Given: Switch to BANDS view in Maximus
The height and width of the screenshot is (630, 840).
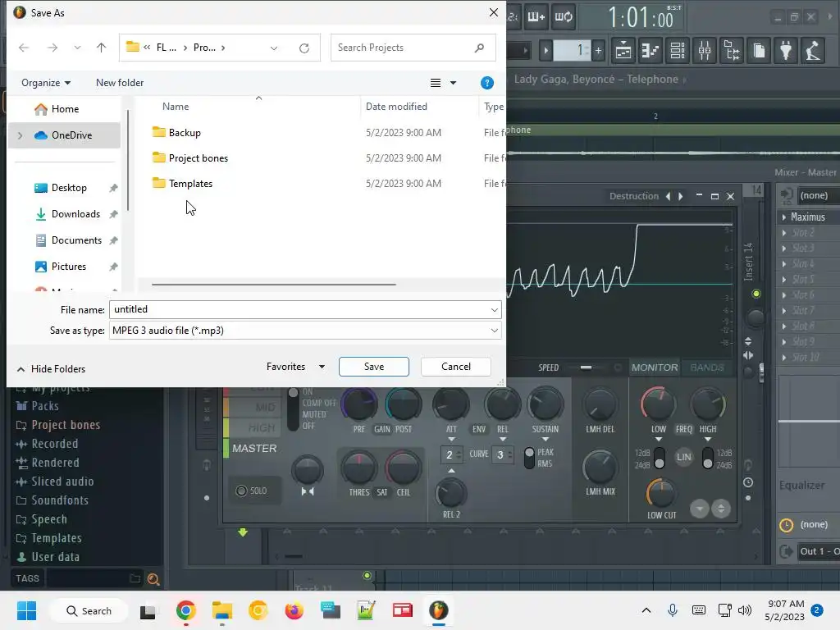Looking at the screenshot, I should click(706, 367).
